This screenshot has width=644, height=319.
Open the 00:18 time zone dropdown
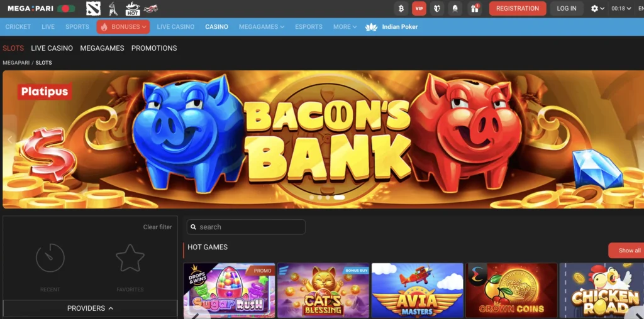click(x=621, y=8)
